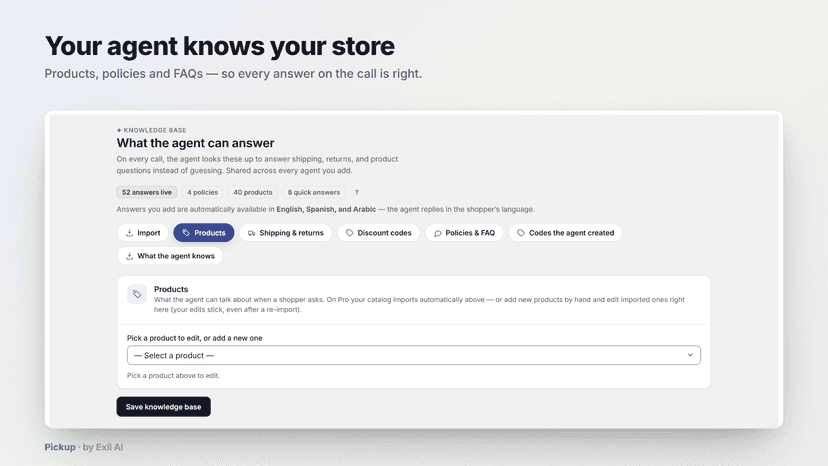Click the Pick a product above to edit hint

pos(173,376)
